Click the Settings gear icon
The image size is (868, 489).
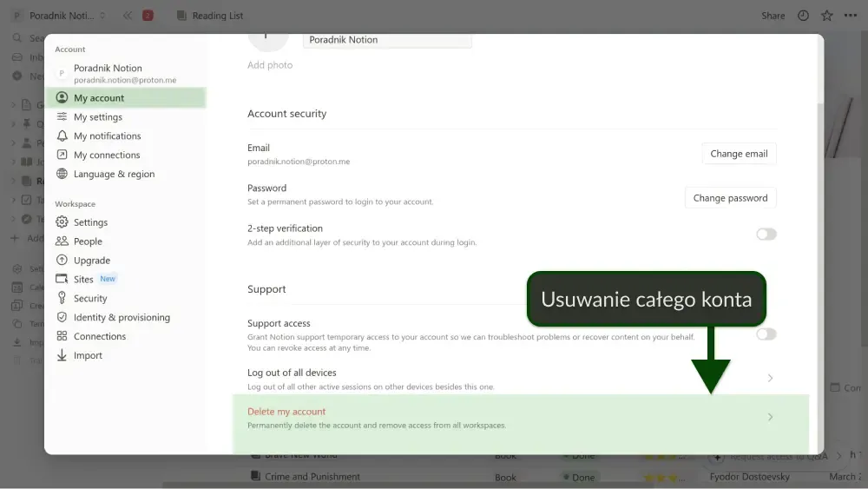point(62,222)
